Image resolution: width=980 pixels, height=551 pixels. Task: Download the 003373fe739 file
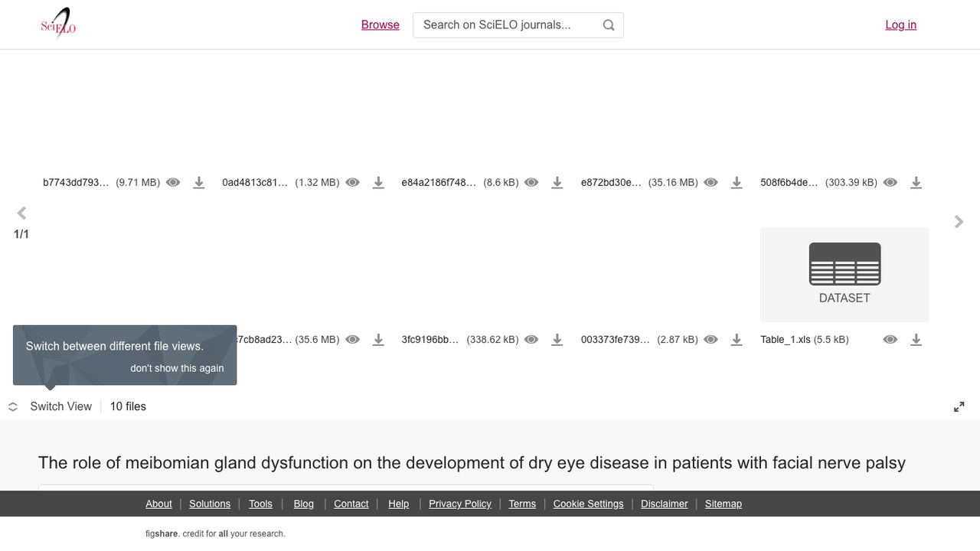click(737, 340)
